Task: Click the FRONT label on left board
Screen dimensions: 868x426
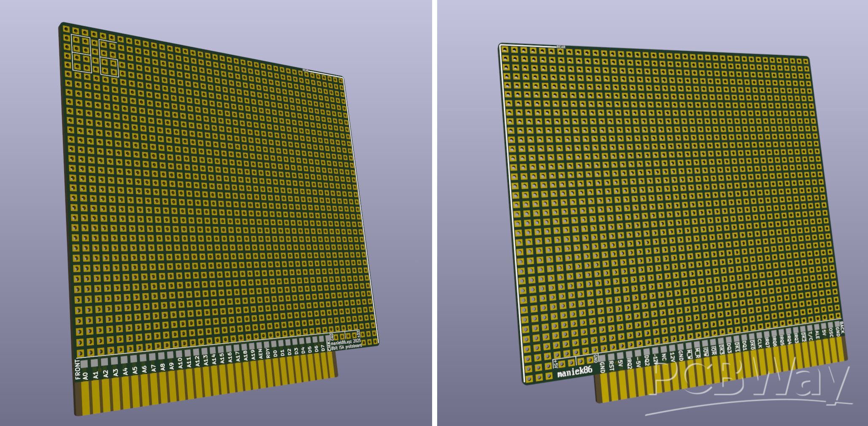Action: pos(78,370)
